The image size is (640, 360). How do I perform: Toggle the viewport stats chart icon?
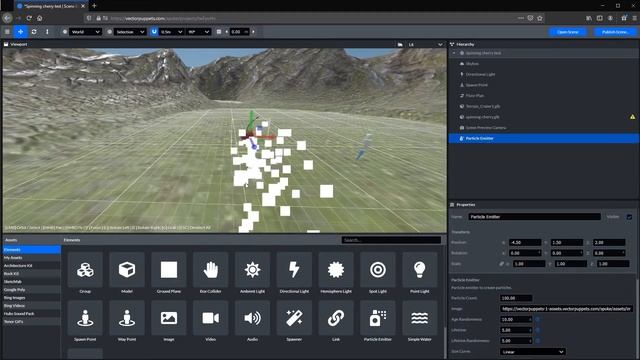click(400, 44)
